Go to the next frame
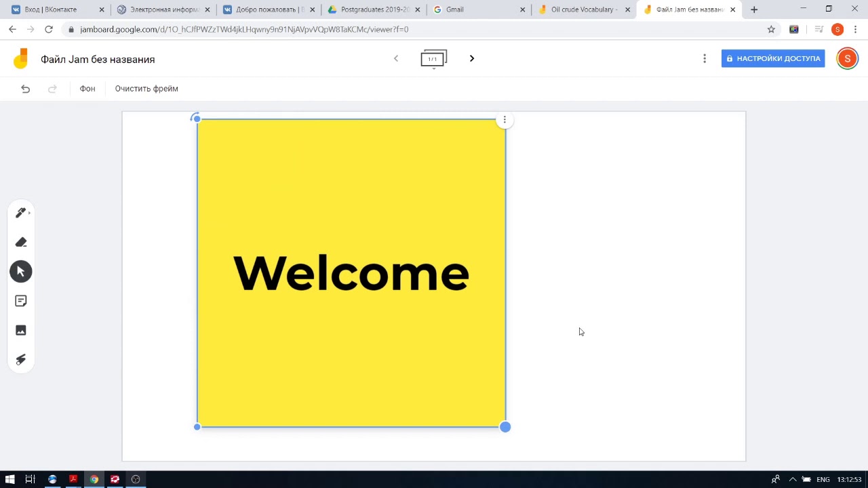Viewport: 868px width, 488px height. tap(472, 58)
